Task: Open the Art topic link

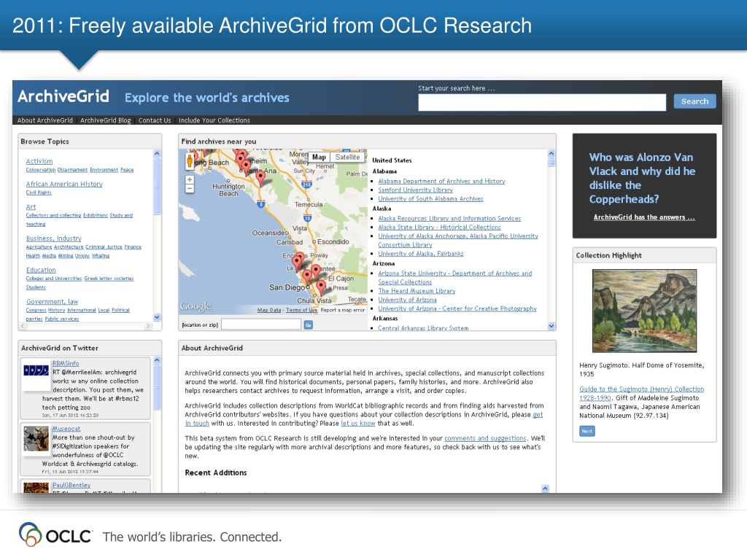Action: 31,207
